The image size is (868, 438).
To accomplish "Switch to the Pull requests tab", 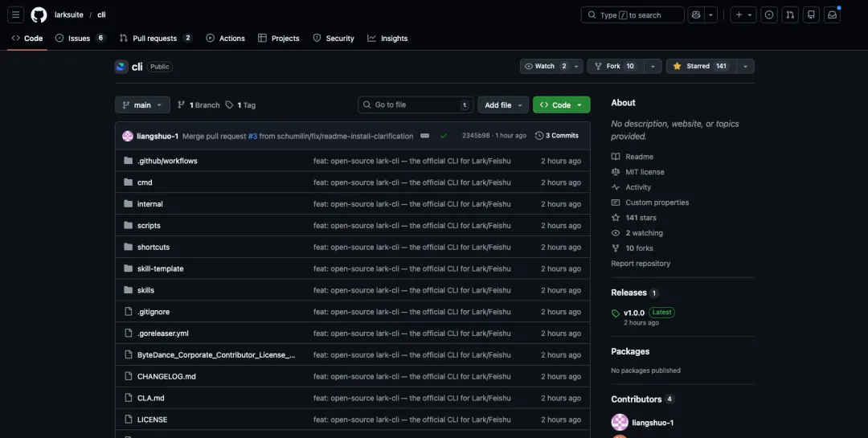I will (x=156, y=39).
